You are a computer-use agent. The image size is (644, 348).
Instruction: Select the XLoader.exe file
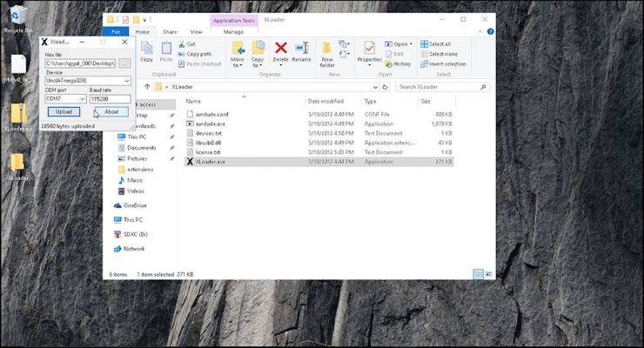pyautogui.click(x=319, y=162)
